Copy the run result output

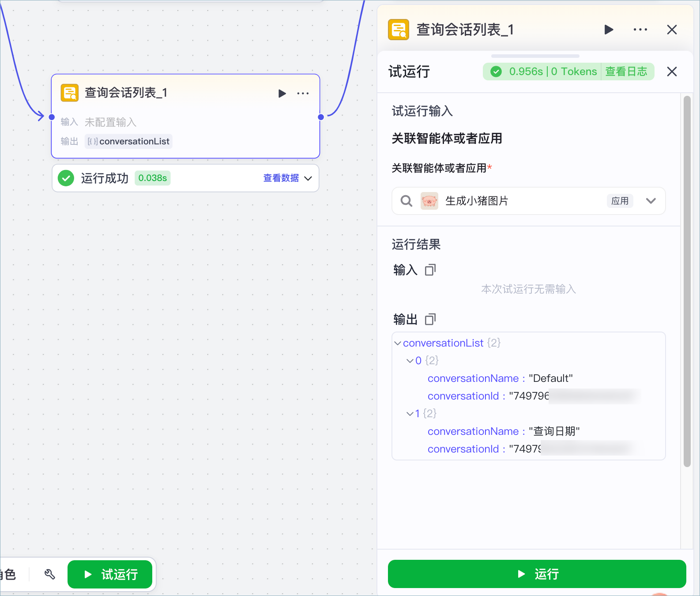[430, 319]
